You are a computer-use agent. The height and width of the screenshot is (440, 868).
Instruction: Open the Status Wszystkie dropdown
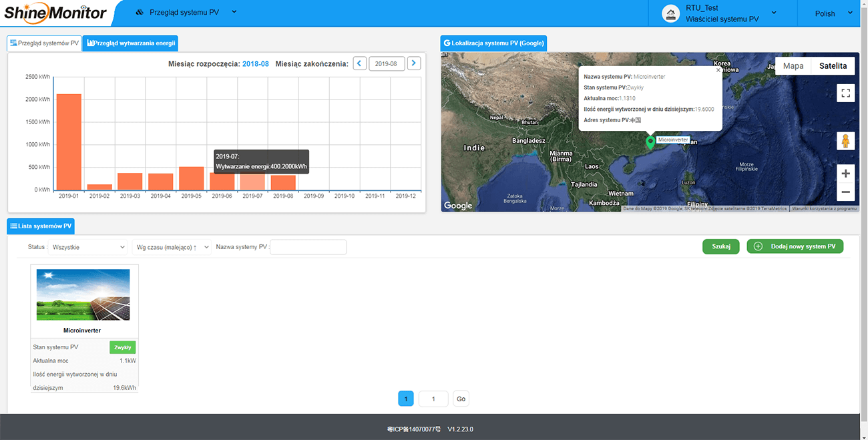coord(88,247)
